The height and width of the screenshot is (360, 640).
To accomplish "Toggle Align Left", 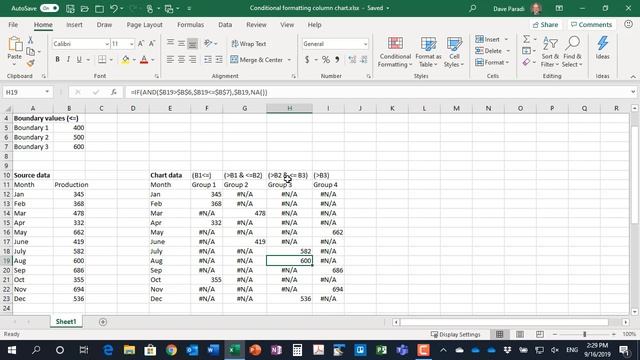I will click(x=170, y=60).
